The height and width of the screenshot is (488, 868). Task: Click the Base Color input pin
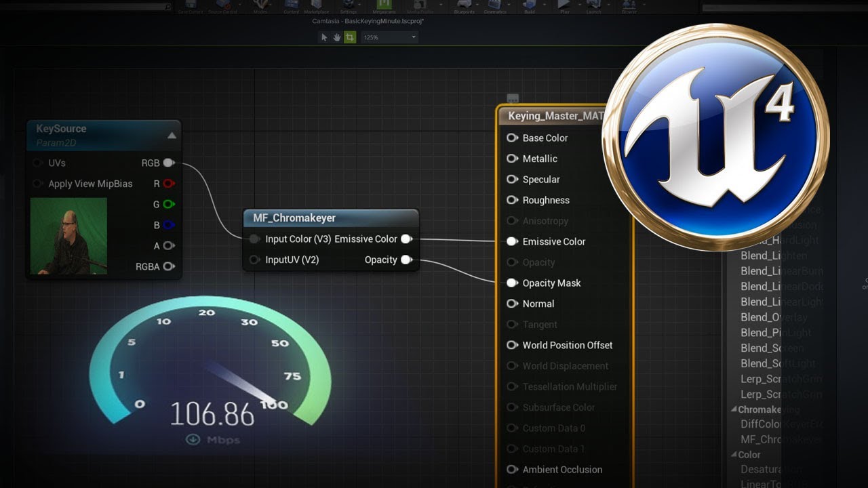point(513,138)
